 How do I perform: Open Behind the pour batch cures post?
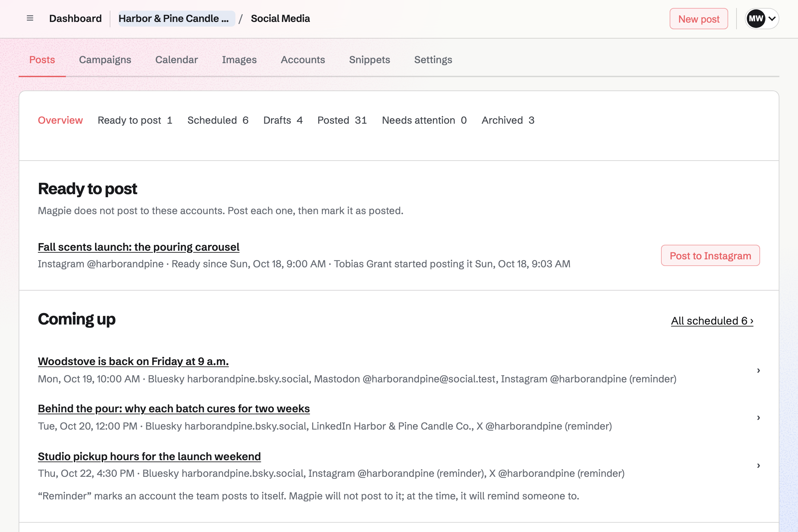(x=174, y=409)
